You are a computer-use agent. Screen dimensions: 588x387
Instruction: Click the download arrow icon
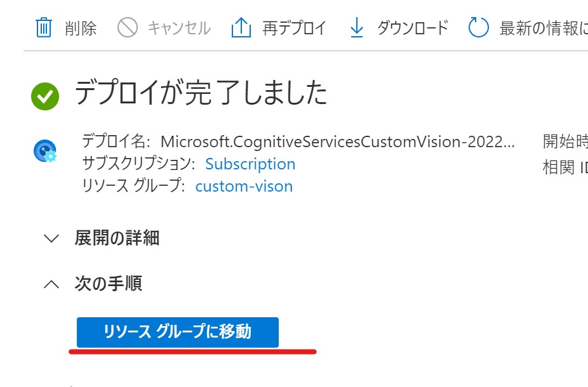pos(357,28)
